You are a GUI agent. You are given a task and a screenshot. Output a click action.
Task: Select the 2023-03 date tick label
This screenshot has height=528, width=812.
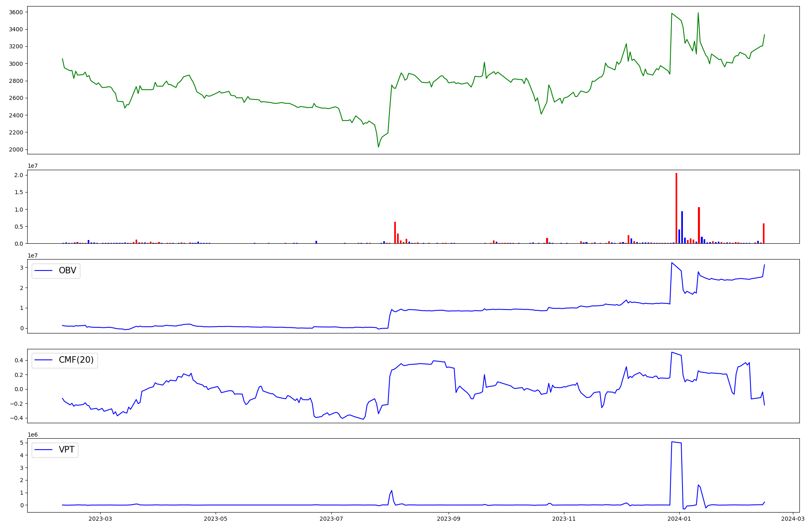[100, 519]
